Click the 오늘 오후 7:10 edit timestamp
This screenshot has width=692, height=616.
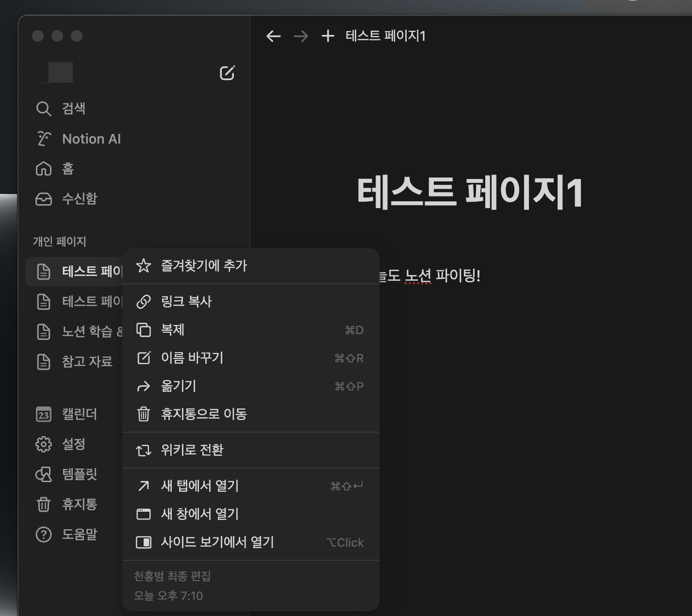pyautogui.click(x=168, y=596)
